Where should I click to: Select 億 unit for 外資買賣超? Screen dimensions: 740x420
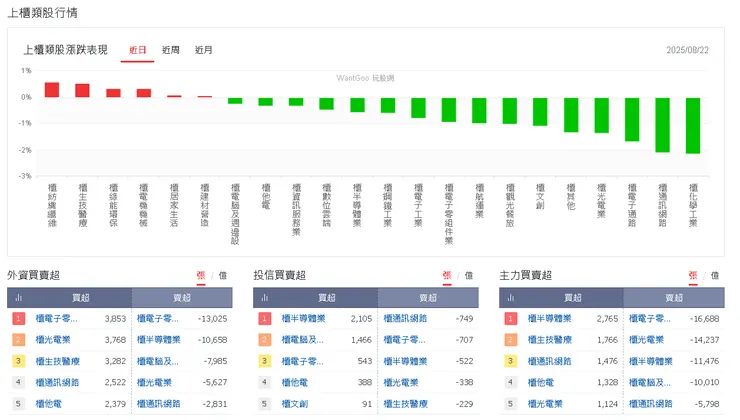coord(223,275)
